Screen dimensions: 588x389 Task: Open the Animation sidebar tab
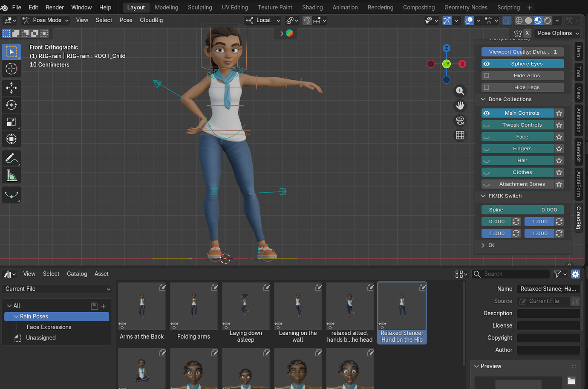pos(579,120)
